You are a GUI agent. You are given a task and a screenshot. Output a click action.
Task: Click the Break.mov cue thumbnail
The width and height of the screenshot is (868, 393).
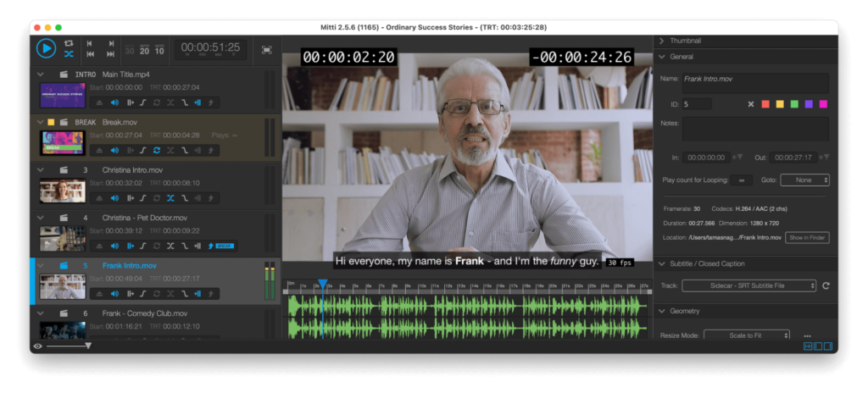[x=63, y=143]
